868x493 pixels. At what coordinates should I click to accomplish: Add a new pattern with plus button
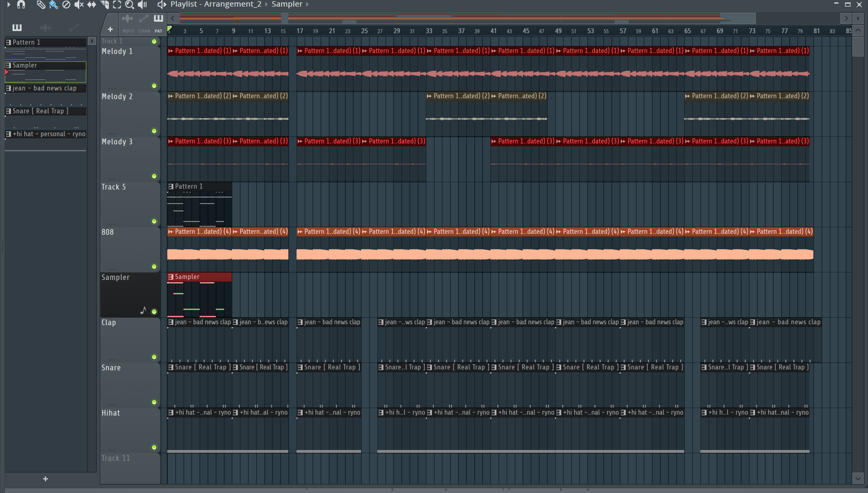(46, 479)
